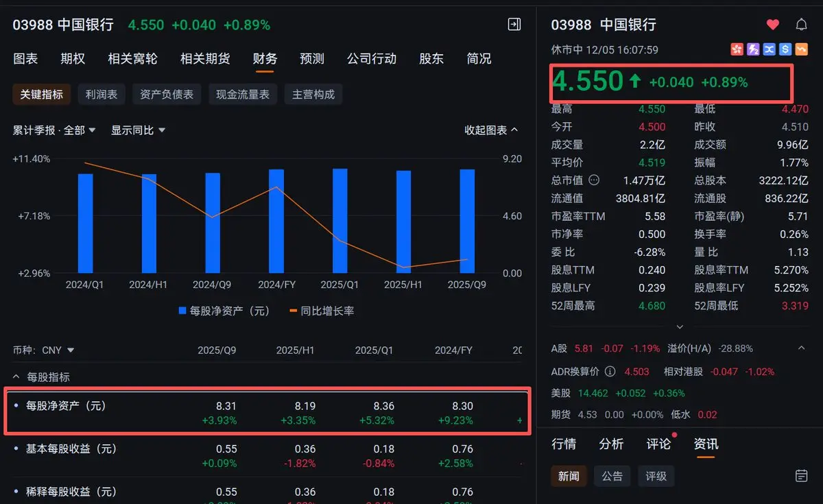Select the 现金流量表 button
The height and width of the screenshot is (504, 823).
point(243,95)
